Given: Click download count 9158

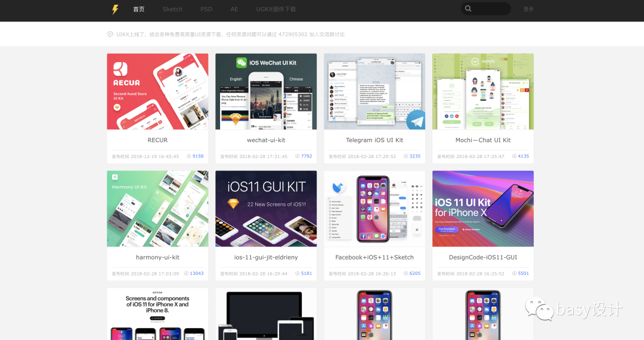Looking at the screenshot, I should (198, 156).
